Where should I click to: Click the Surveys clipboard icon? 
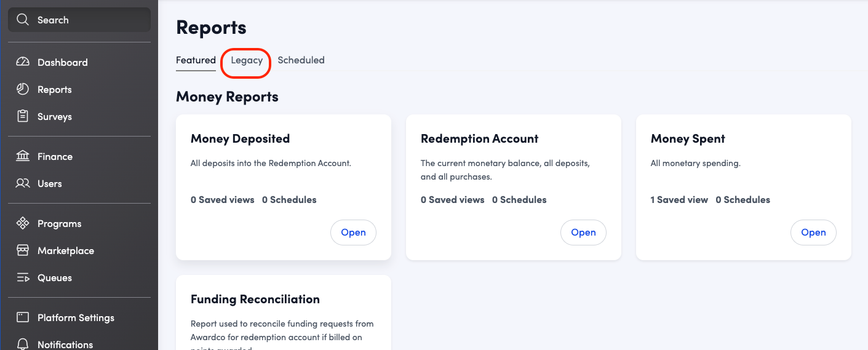click(23, 116)
